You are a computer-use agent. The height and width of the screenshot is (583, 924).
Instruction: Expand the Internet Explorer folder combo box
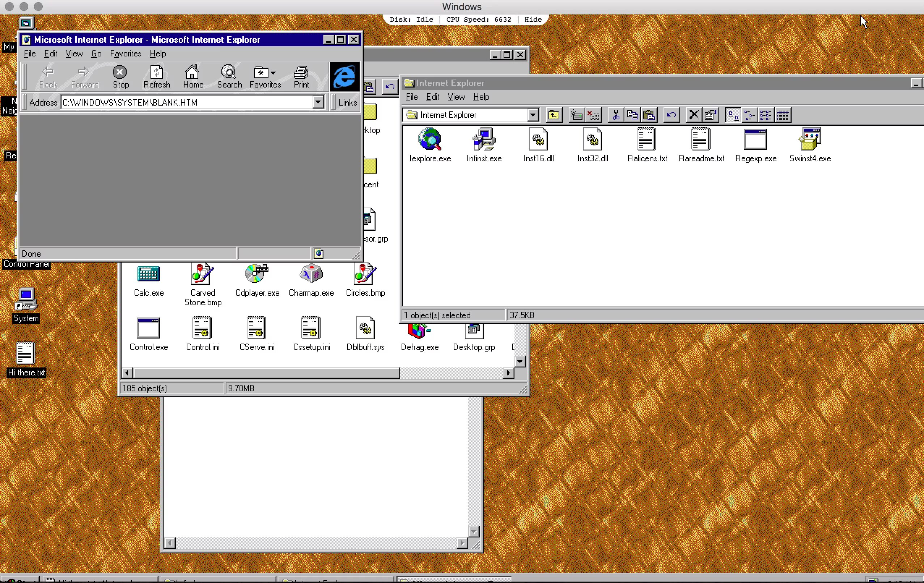(533, 115)
